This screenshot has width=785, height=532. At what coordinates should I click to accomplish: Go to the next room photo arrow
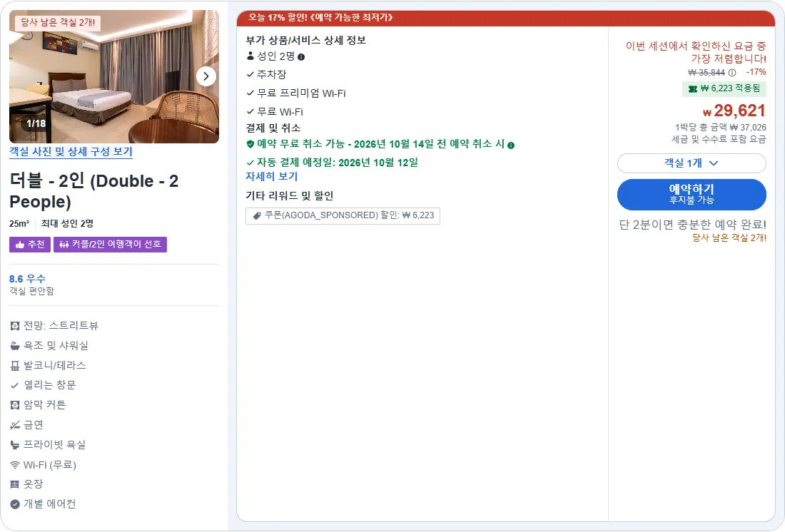pyautogui.click(x=206, y=76)
